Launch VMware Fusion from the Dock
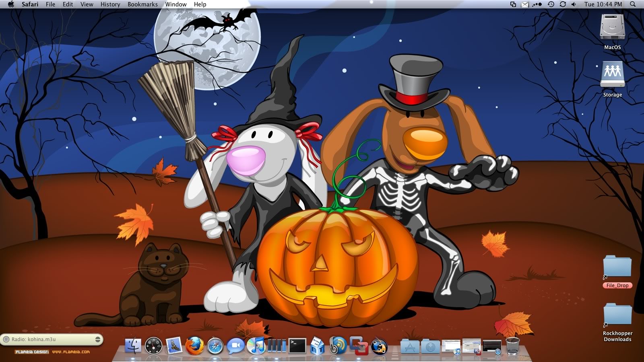 coord(359,346)
